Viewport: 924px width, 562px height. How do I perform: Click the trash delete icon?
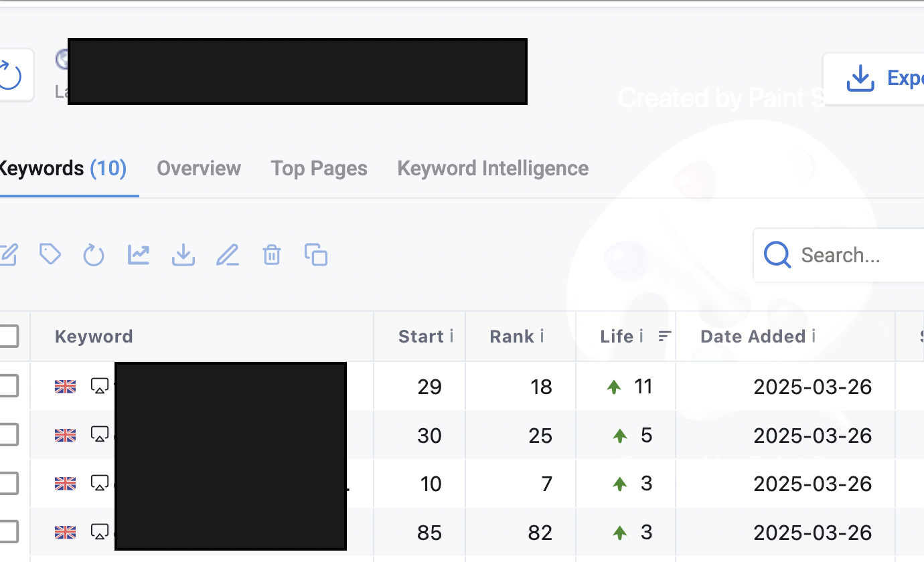tap(272, 255)
